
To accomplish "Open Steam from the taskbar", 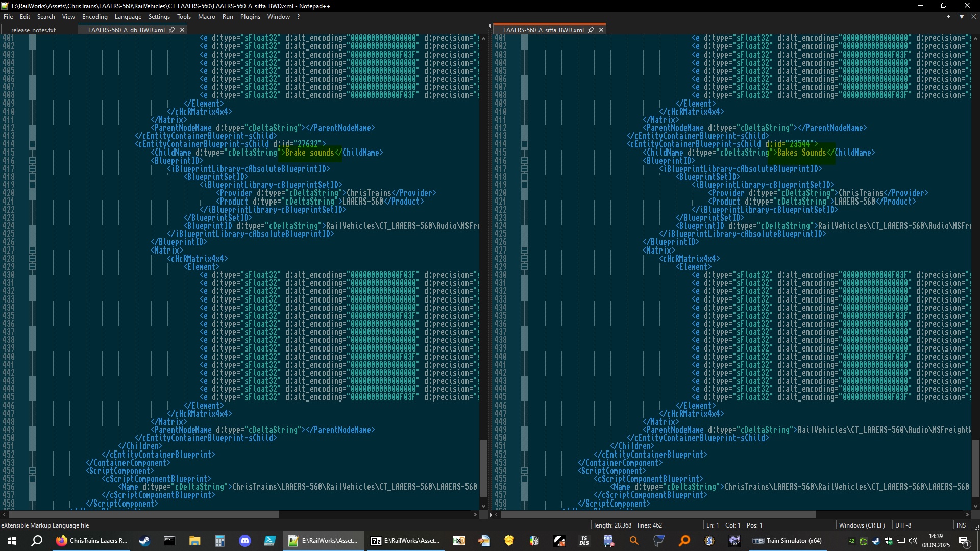I will (144, 541).
